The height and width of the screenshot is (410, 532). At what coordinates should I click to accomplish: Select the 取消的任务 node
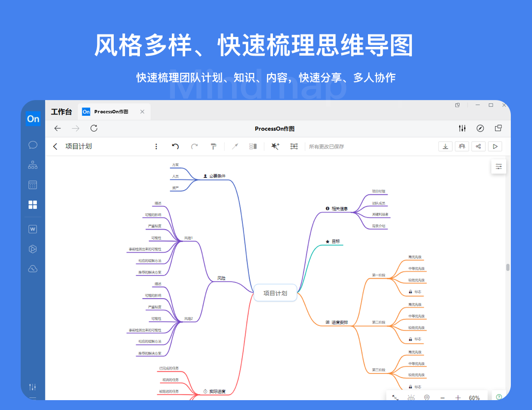(x=170, y=380)
